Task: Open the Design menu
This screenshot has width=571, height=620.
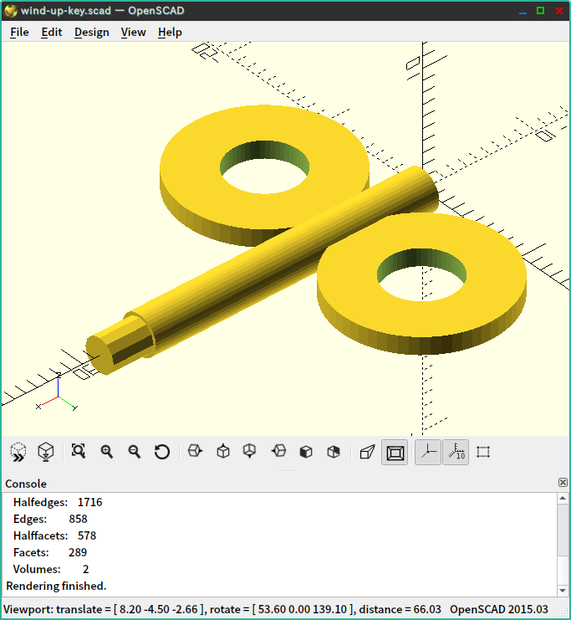Action: (x=92, y=32)
